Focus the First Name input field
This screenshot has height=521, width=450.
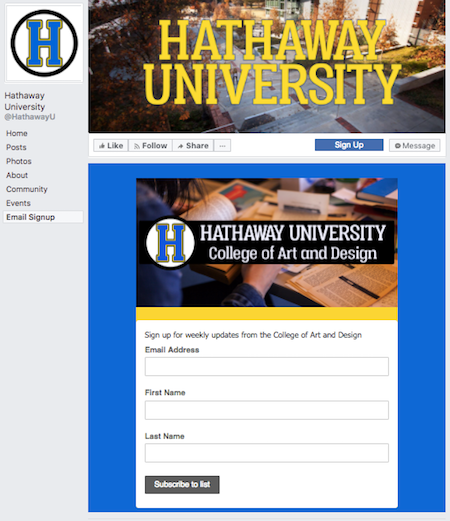pyautogui.click(x=267, y=410)
